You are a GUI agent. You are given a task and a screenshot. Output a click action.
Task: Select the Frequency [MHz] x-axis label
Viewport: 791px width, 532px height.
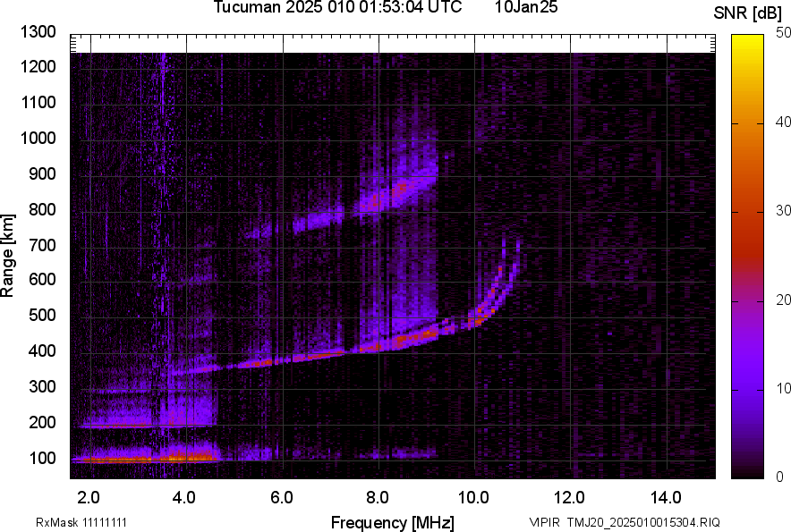click(x=392, y=522)
